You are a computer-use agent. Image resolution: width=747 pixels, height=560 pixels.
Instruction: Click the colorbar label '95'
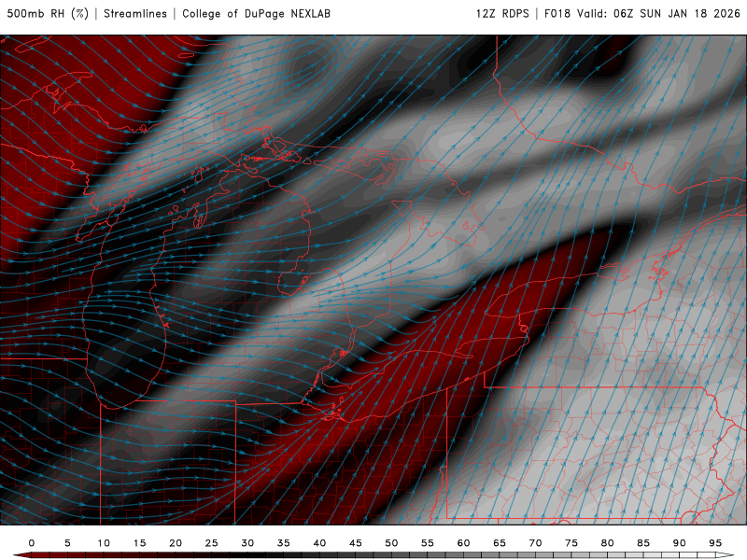[x=715, y=543]
